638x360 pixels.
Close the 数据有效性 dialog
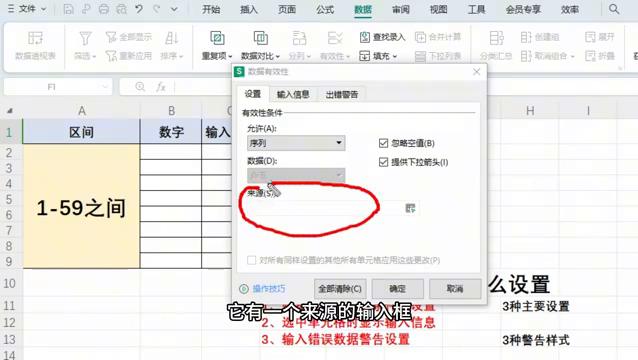pyautogui.click(x=476, y=72)
